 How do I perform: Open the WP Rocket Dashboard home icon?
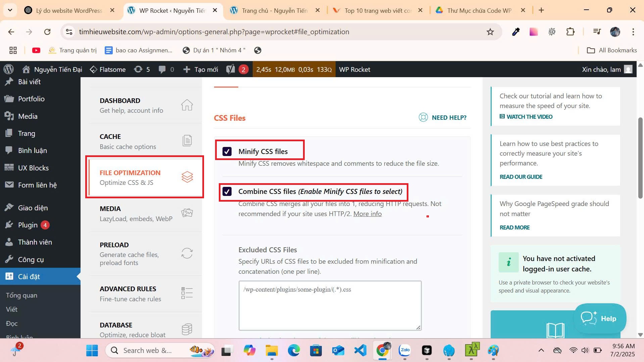point(187,105)
